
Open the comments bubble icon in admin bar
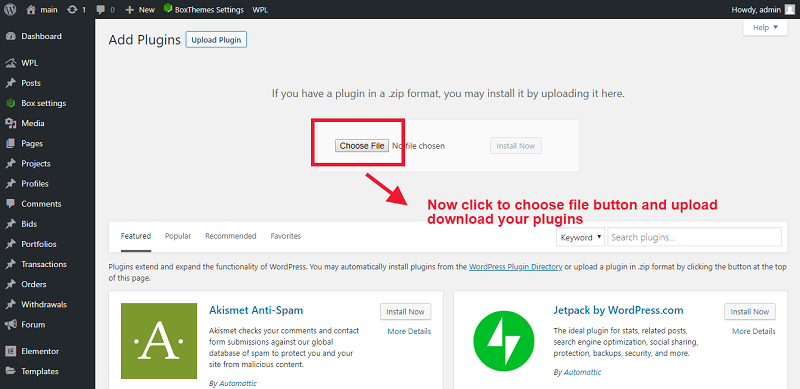point(100,9)
